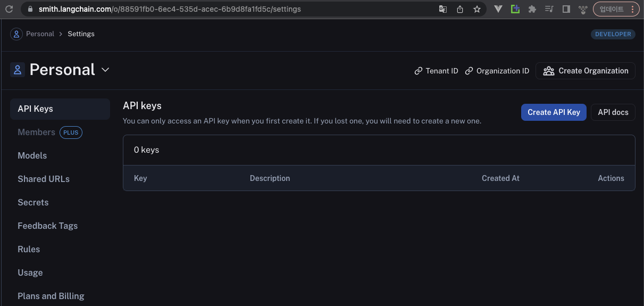Image resolution: width=644 pixels, height=306 pixels.
Task: Click the large Personal user icon
Action: click(x=18, y=70)
